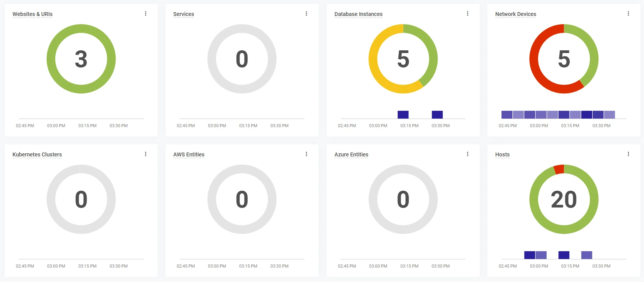Click the number 20 in Hosts donut

click(564, 200)
